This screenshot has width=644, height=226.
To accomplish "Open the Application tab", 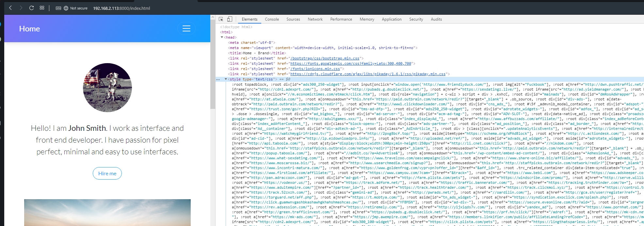I will pyautogui.click(x=392, y=19).
